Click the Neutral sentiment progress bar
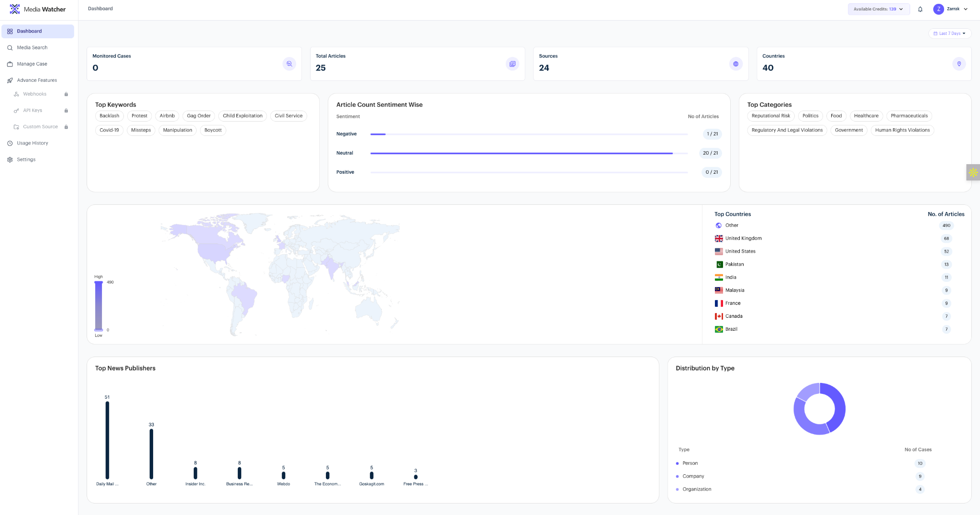980x515 pixels. tap(529, 153)
